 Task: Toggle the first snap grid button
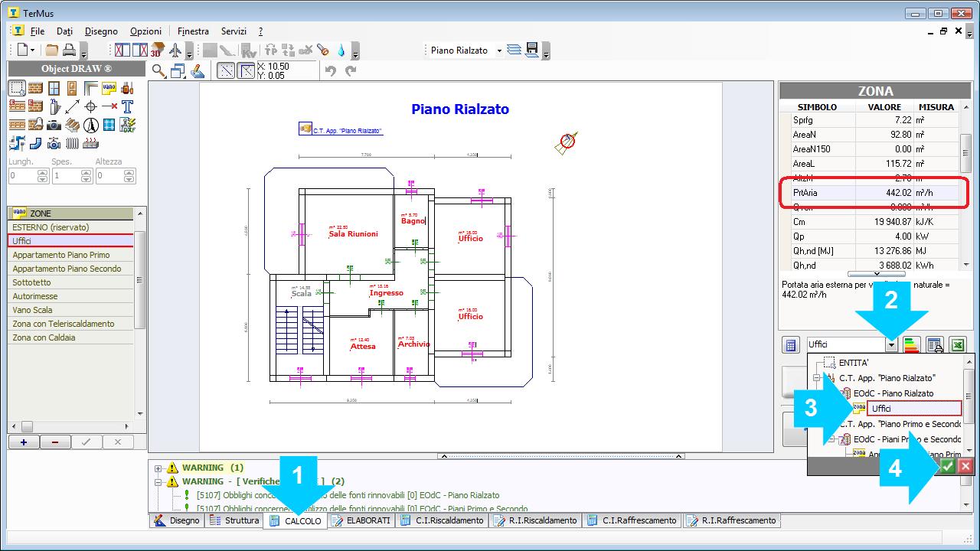click(227, 71)
